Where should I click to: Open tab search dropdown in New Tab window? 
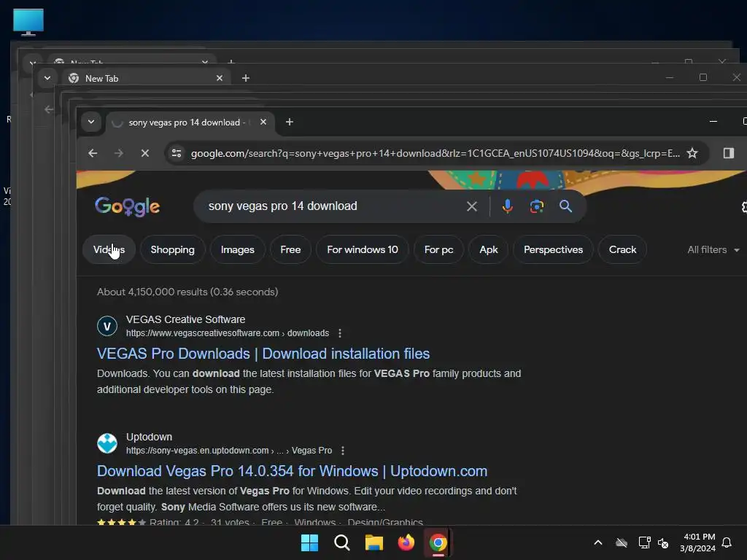coord(47,78)
